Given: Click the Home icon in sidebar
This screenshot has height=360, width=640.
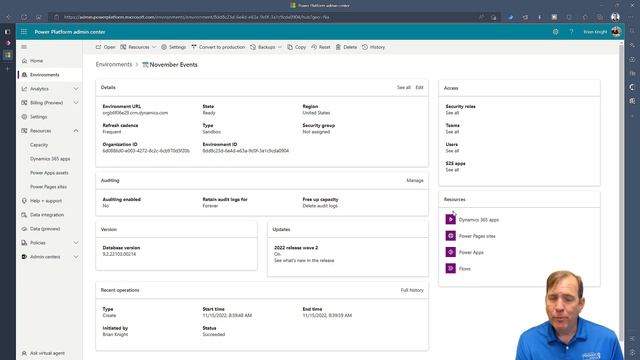Looking at the screenshot, I should (24, 61).
